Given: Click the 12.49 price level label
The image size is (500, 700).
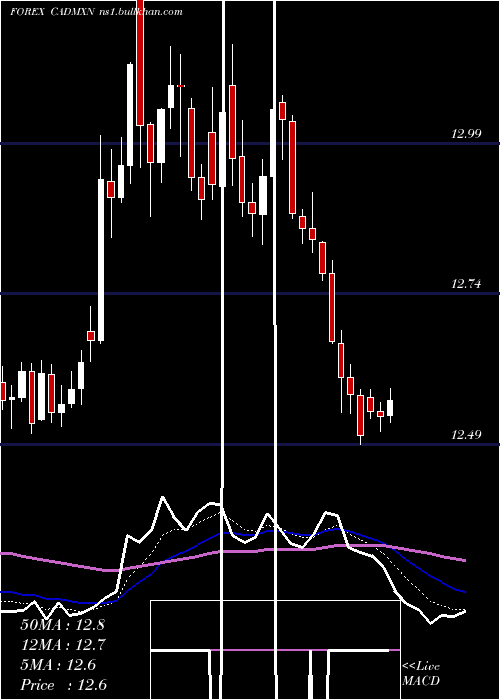Looking at the screenshot, I should point(466,434).
